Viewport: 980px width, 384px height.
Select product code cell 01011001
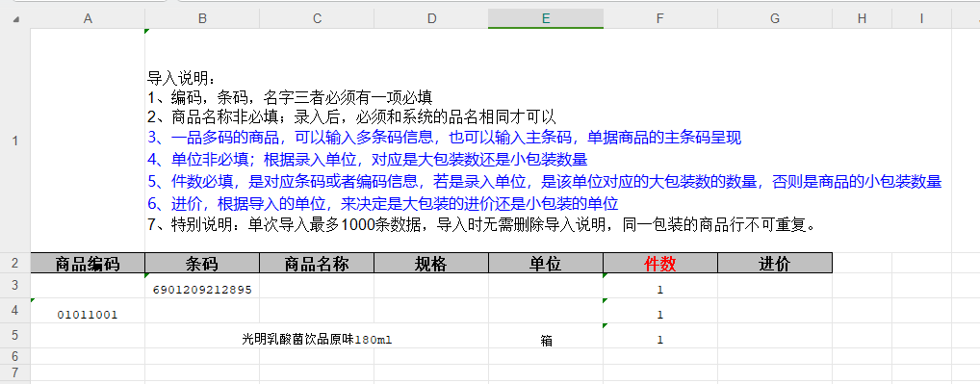[x=88, y=311]
